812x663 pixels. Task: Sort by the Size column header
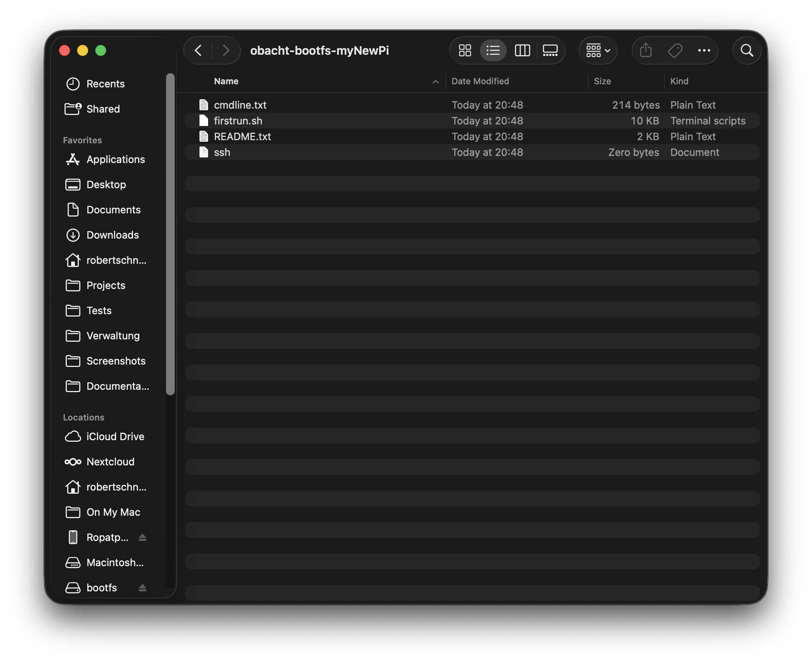click(602, 81)
